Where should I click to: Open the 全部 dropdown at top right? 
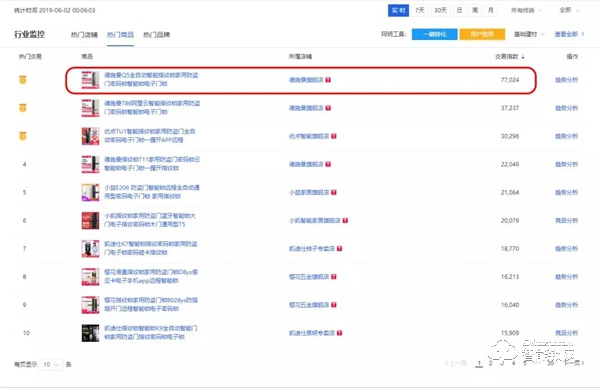(570, 10)
